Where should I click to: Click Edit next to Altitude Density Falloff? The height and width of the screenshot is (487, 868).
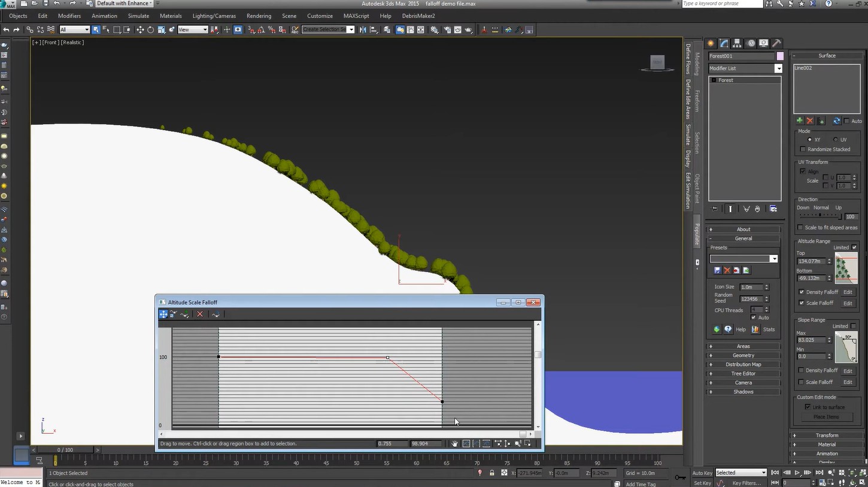(848, 292)
